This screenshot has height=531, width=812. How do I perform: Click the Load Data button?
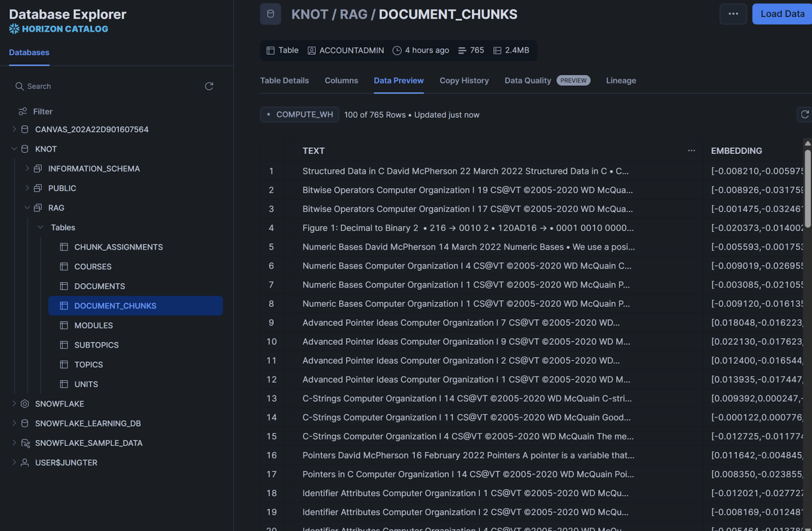(x=782, y=14)
